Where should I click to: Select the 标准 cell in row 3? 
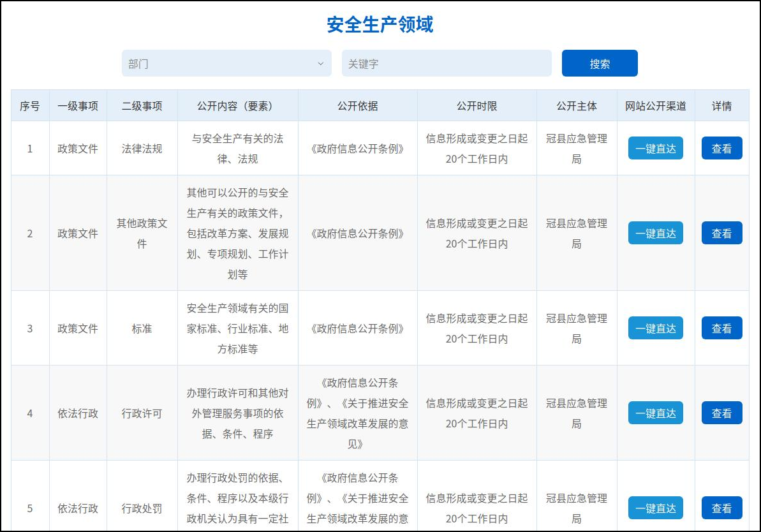[142, 329]
